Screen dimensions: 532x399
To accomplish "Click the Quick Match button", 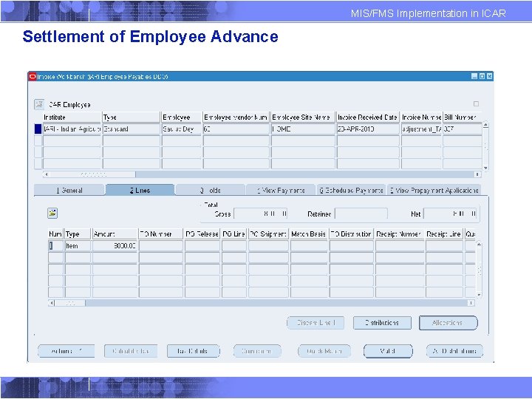I will (324, 351).
